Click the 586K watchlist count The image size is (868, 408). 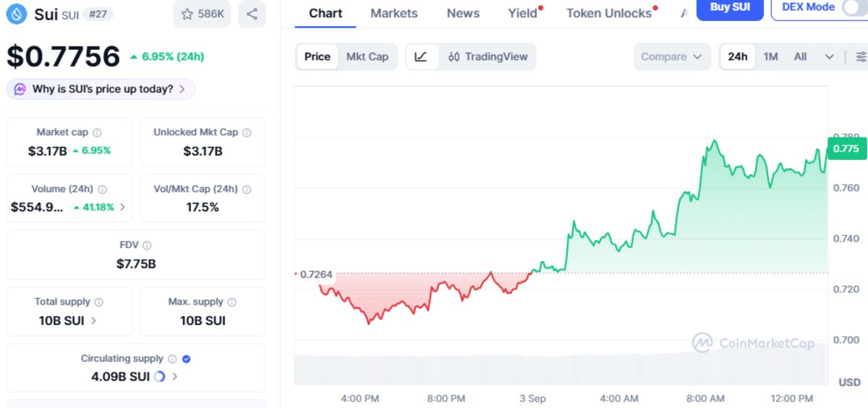click(x=211, y=14)
